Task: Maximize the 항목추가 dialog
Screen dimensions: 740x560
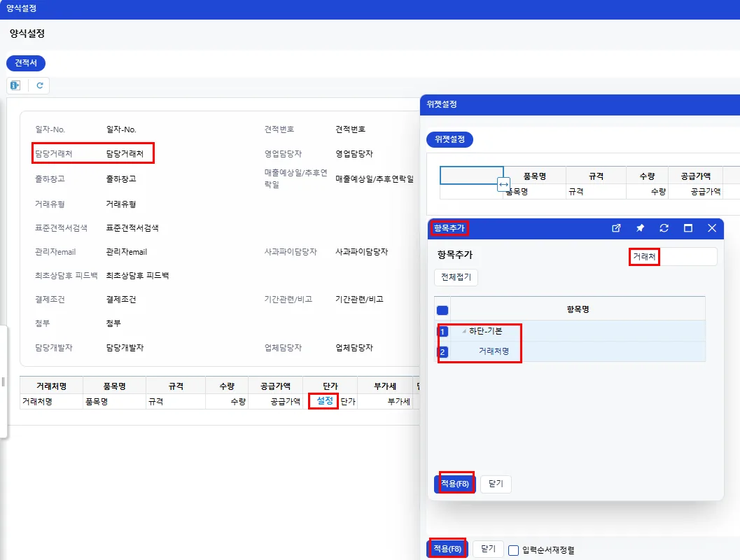Action: (688, 228)
